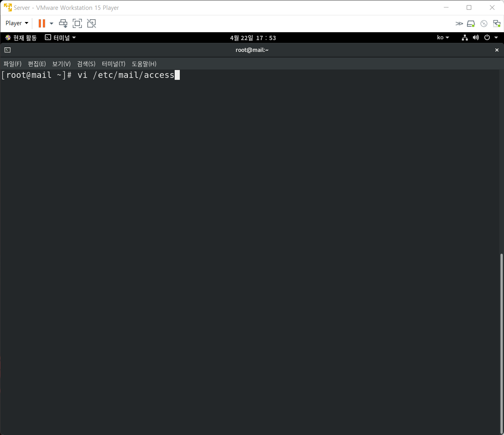Toggle Unity mode icon in VMware toolbar

click(x=91, y=24)
